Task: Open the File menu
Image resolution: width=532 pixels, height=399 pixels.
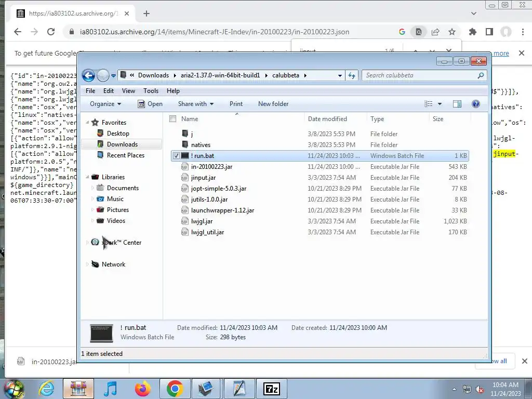Action: [x=90, y=91]
